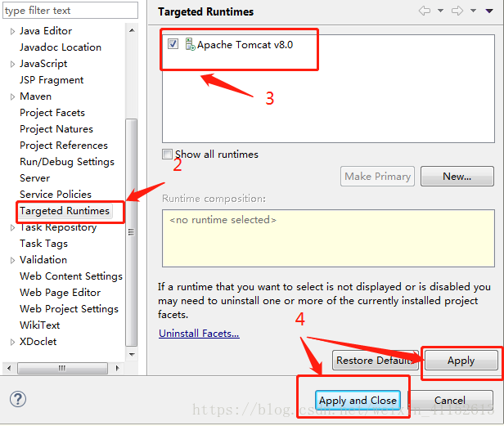
Task: Select WikiText entry
Action: click(40, 325)
